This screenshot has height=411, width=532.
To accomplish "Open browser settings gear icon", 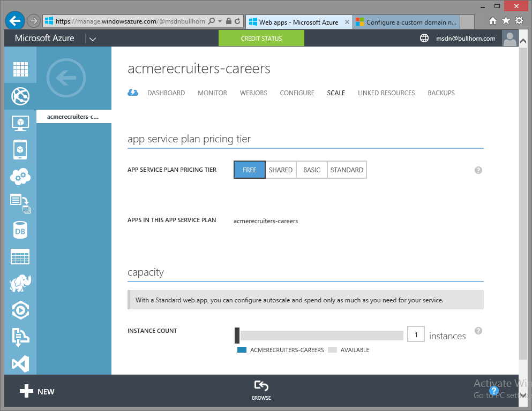I will point(519,21).
